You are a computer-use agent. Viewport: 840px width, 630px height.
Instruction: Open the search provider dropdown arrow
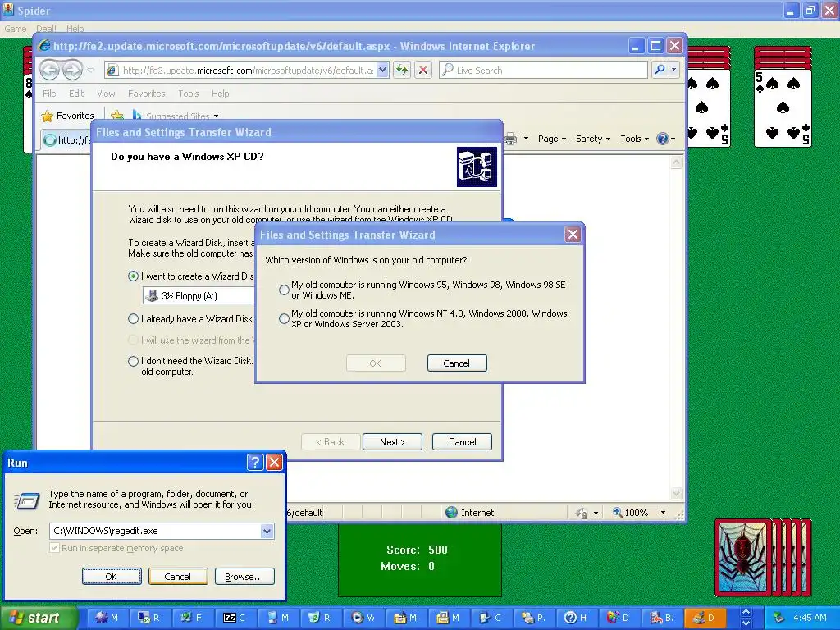coord(674,70)
